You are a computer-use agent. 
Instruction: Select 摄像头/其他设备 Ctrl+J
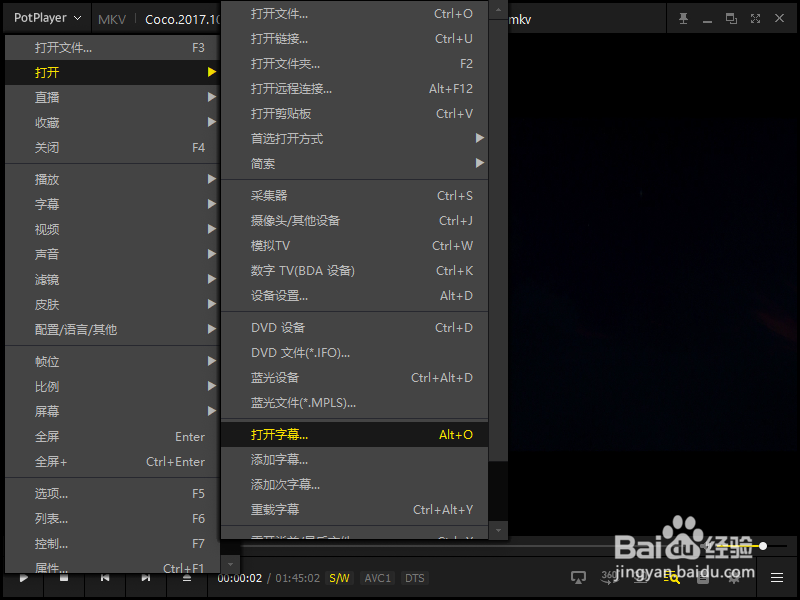pyautogui.click(x=355, y=220)
